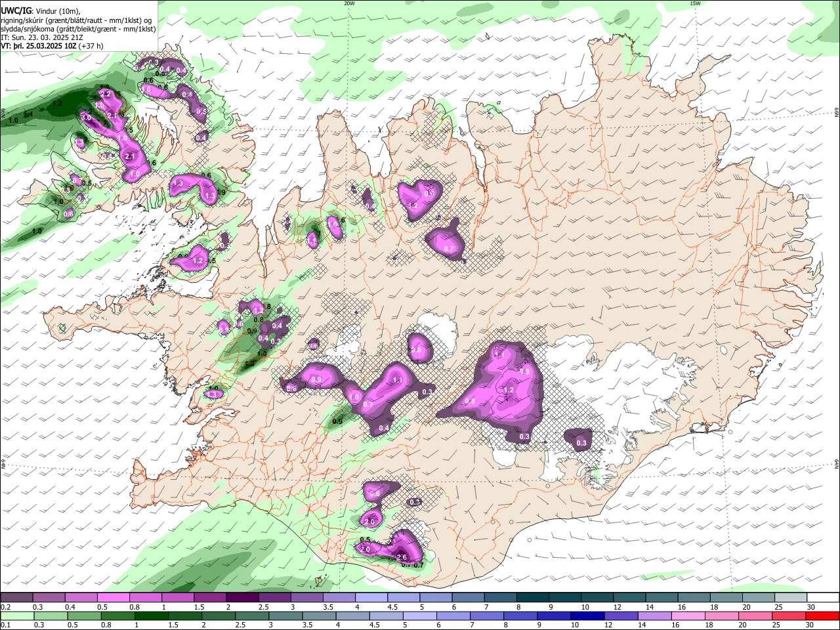Click the 2.6 precipitation value on the south coast

click(x=402, y=557)
